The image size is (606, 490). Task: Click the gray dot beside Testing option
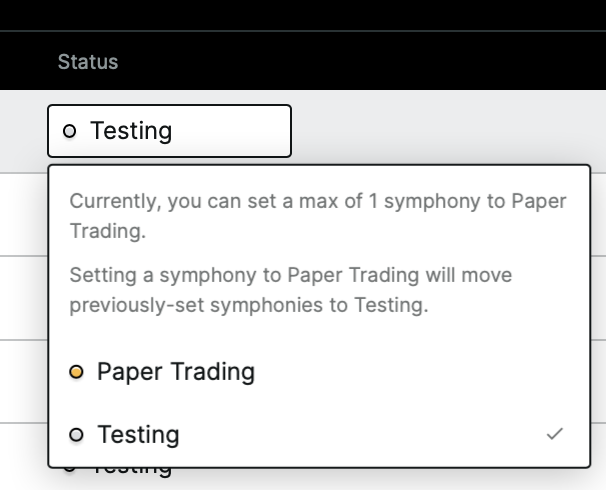(x=76, y=435)
